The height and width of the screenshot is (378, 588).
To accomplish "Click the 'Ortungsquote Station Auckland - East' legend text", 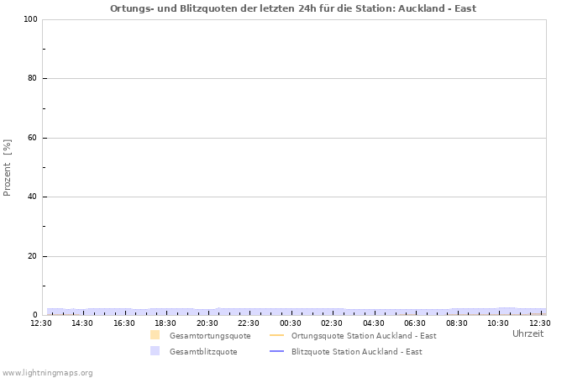I will coord(364,336).
